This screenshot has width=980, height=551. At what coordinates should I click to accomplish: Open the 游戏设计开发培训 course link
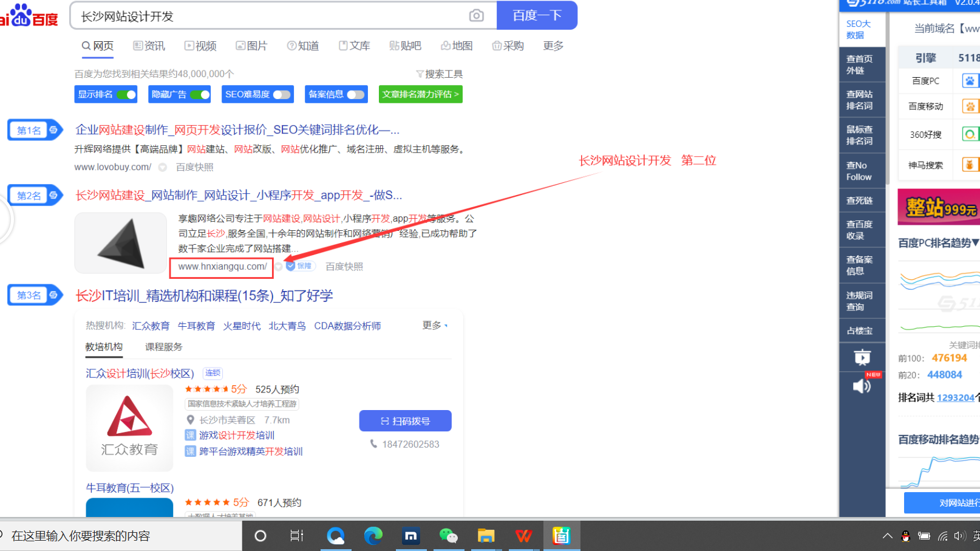[x=237, y=436]
